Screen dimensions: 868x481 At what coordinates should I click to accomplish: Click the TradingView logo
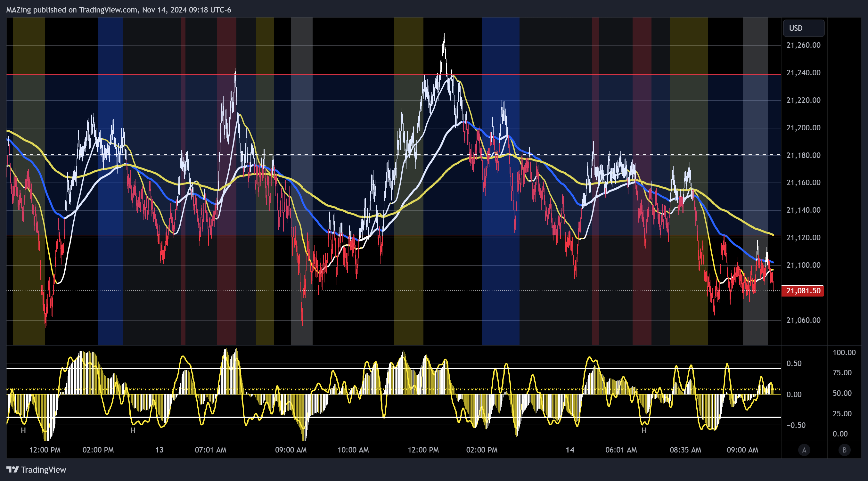tap(37, 469)
